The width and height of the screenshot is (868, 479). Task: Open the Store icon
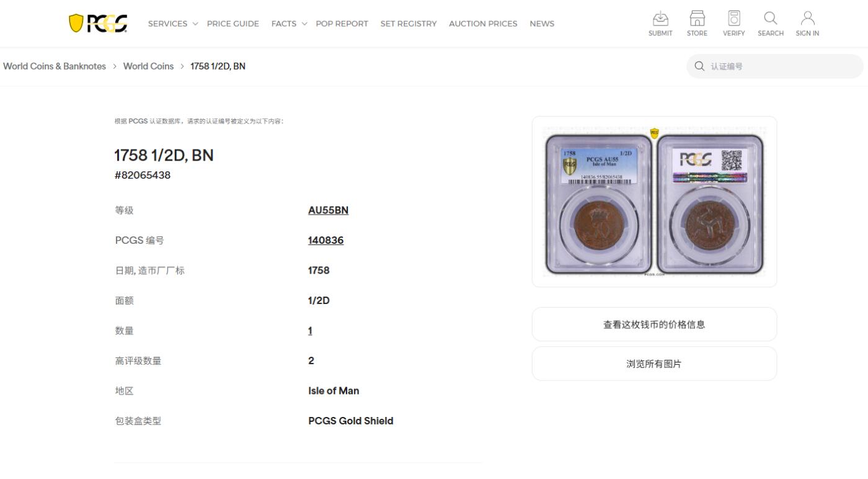point(697,18)
